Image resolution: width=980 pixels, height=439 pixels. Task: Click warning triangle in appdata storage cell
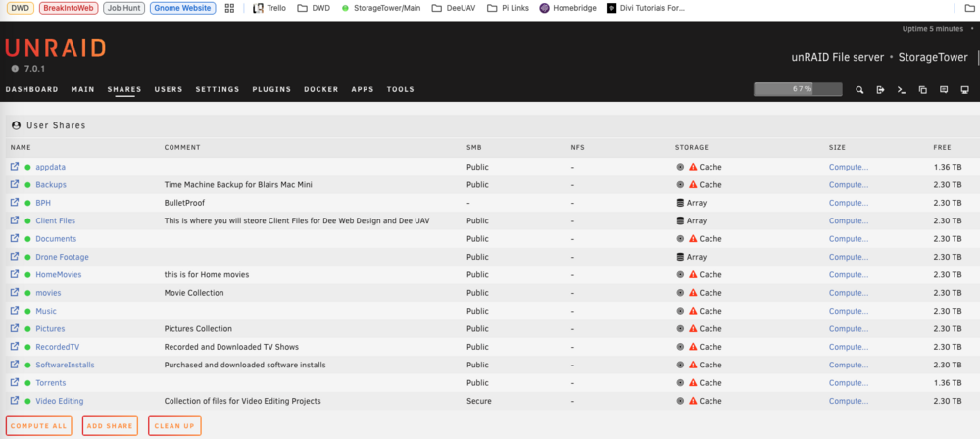click(x=693, y=167)
